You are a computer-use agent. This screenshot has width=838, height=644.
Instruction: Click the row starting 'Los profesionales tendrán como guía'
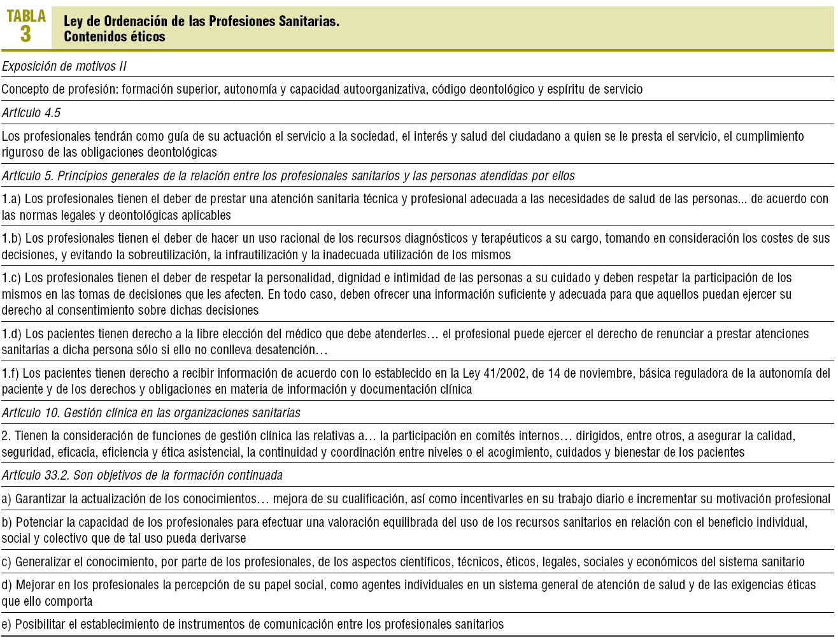pyautogui.click(x=402, y=144)
